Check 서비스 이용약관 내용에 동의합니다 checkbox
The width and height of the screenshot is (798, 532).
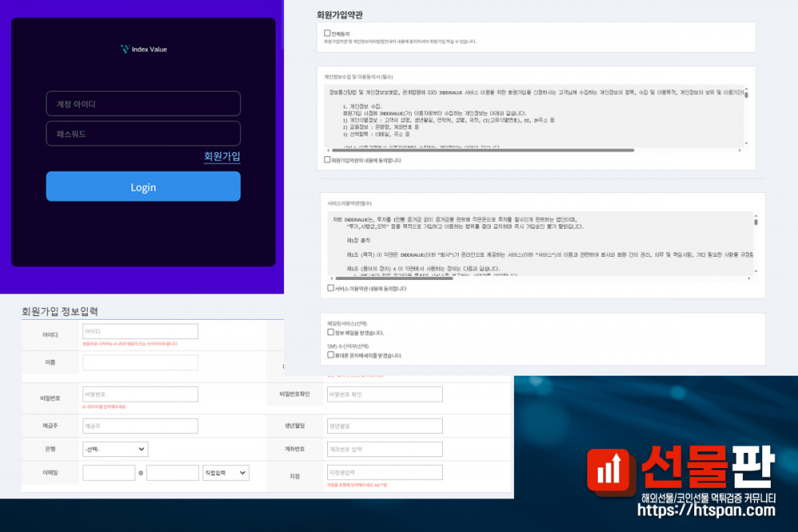(x=331, y=288)
